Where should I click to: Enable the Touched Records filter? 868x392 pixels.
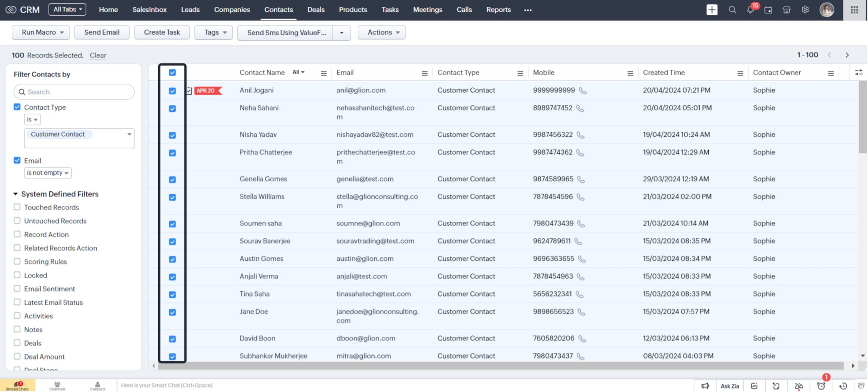[17, 207]
